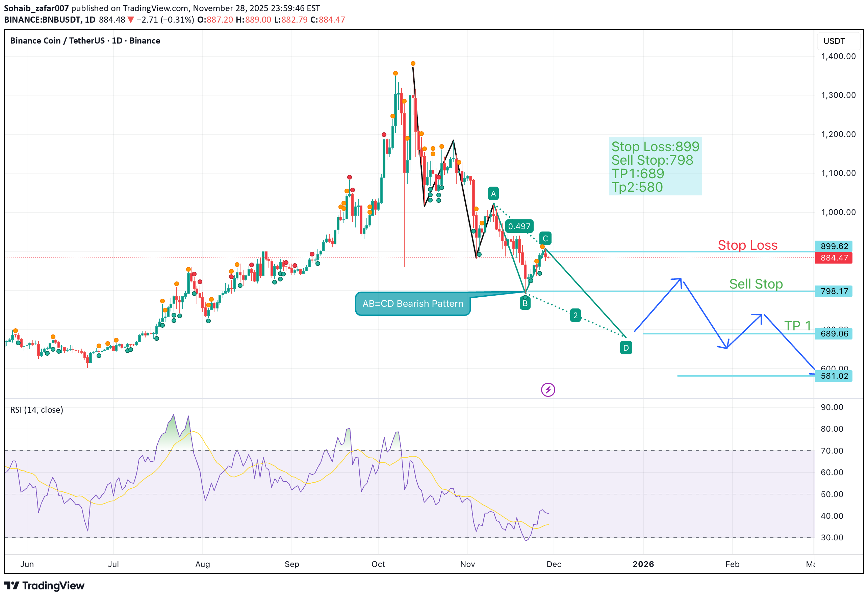
Task: Click the purple lightning bolt event icon
Action: pos(548,390)
